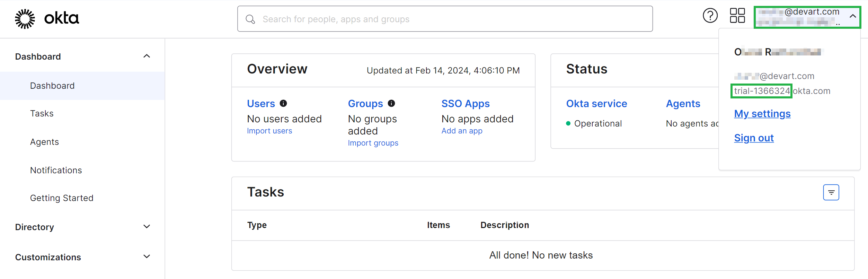Open Getting Started in sidebar
The image size is (868, 279).
62,198
